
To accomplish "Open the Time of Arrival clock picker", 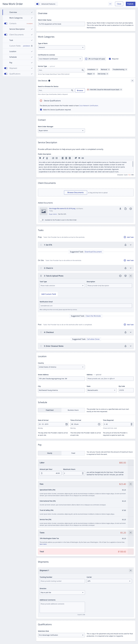I will tap(99, 424).
